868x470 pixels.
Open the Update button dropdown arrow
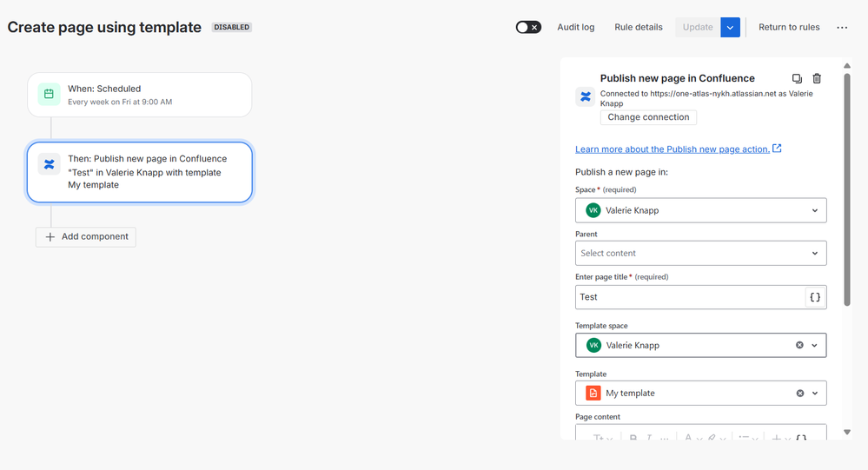click(x=730, y=27)
